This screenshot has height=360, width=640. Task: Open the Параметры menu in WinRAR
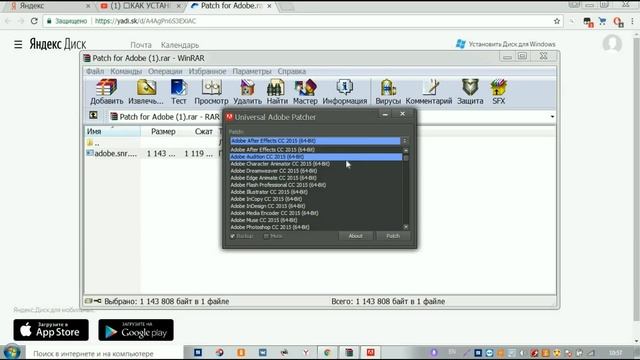[x=252, y=71]
